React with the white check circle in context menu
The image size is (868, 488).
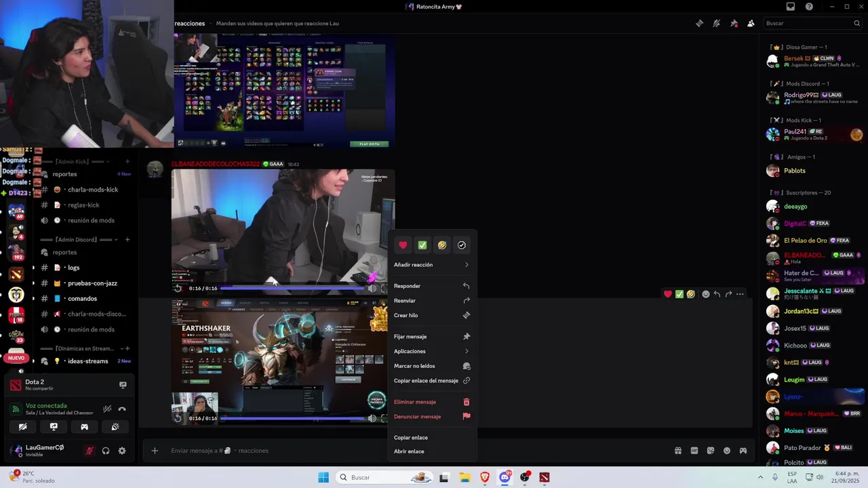tap(462, 245)
